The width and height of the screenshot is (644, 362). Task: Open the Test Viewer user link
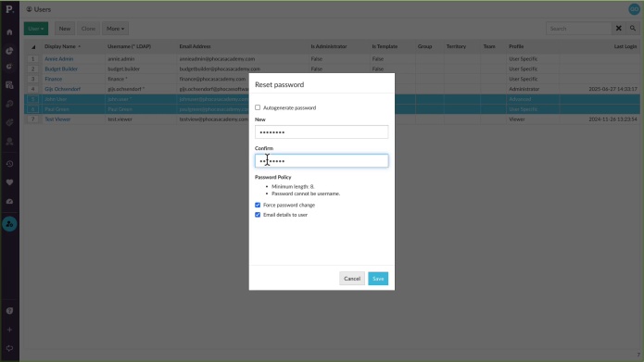point(57,119)
